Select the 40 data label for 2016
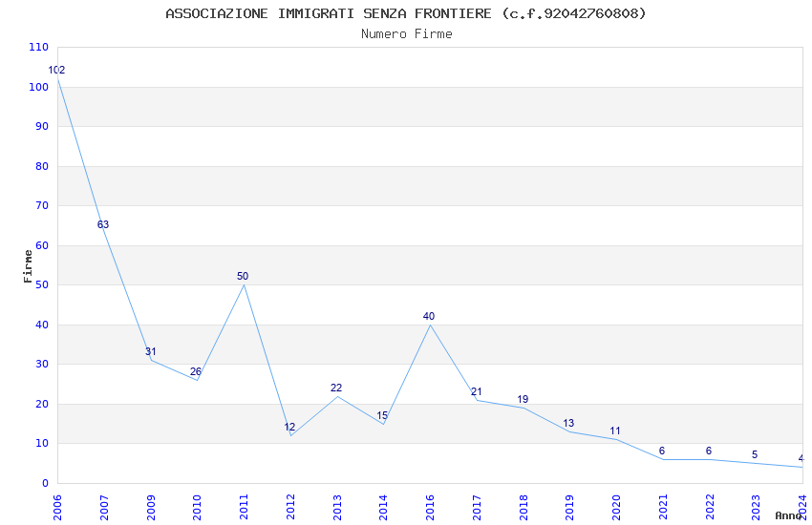This screenshot has width=812, height=525. pos(429,316)
